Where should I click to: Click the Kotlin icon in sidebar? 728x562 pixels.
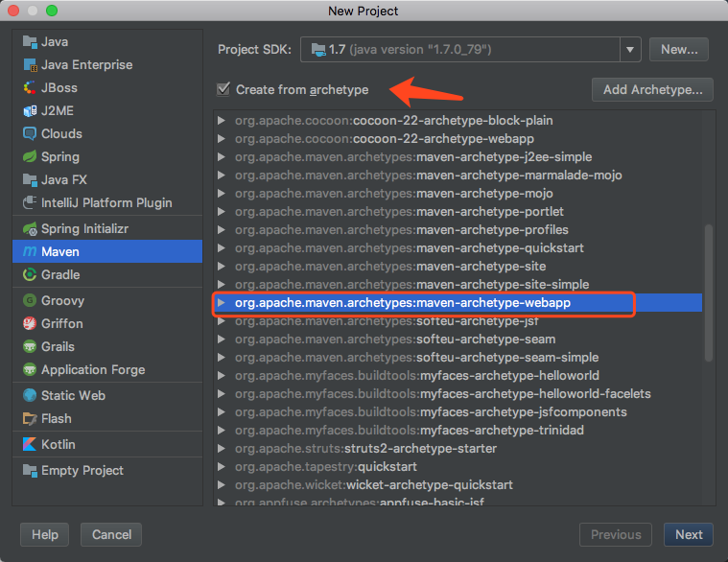(x=29, y=445)
